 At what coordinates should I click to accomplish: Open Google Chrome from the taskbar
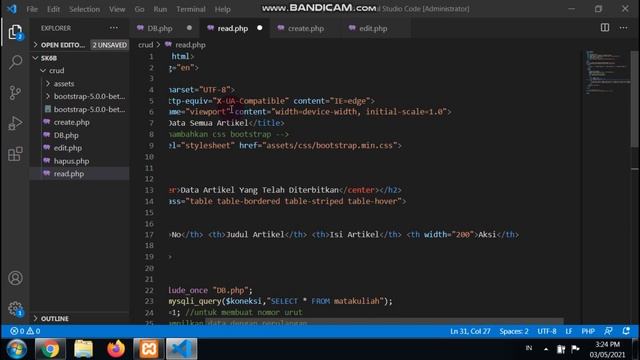pos(50,349)
